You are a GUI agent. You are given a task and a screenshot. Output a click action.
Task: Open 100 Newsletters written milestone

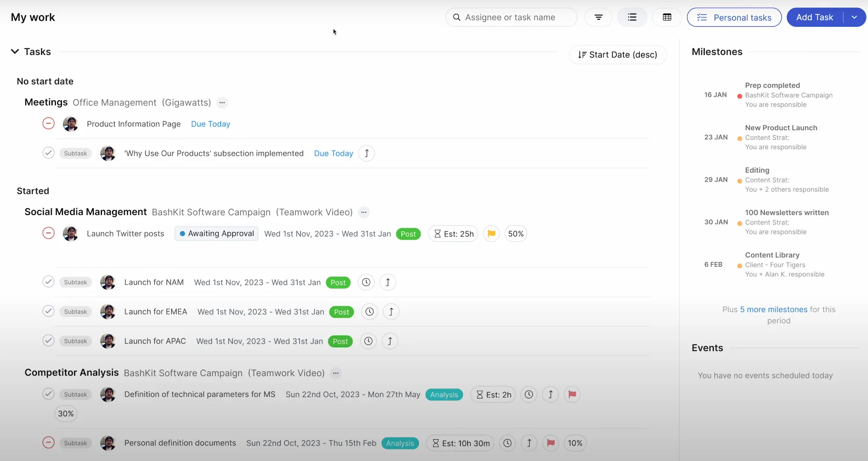(787, 212)
